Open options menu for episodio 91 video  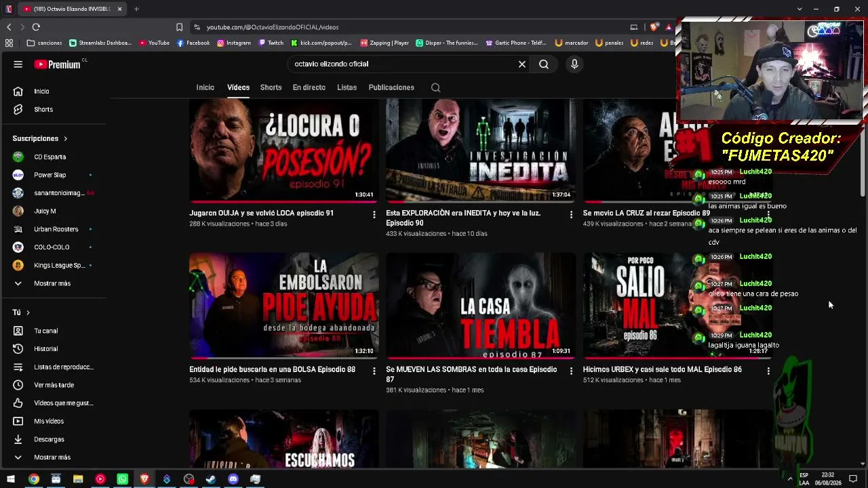pos(374,215)
